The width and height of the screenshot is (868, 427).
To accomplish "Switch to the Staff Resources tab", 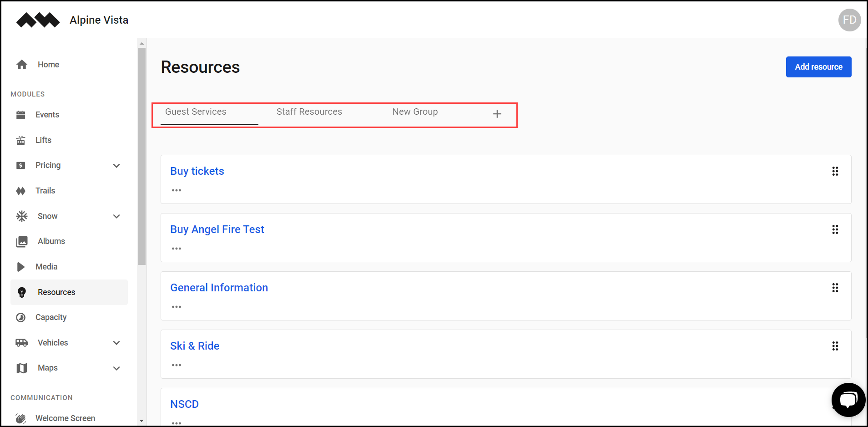I will (309, 112).
